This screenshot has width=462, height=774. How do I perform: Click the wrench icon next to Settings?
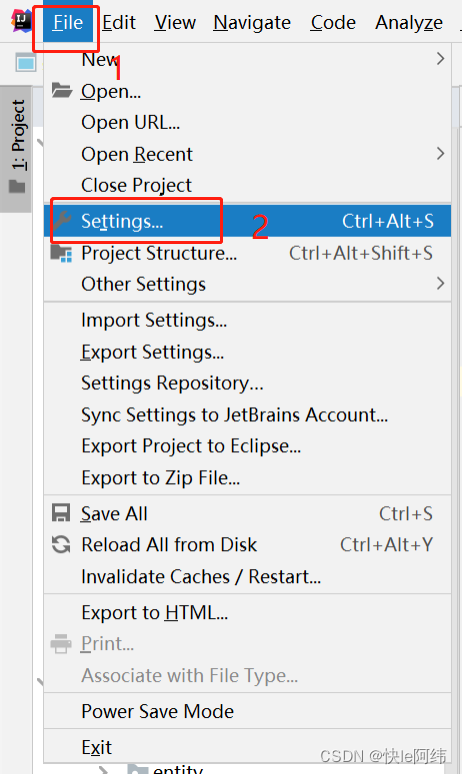62,221
